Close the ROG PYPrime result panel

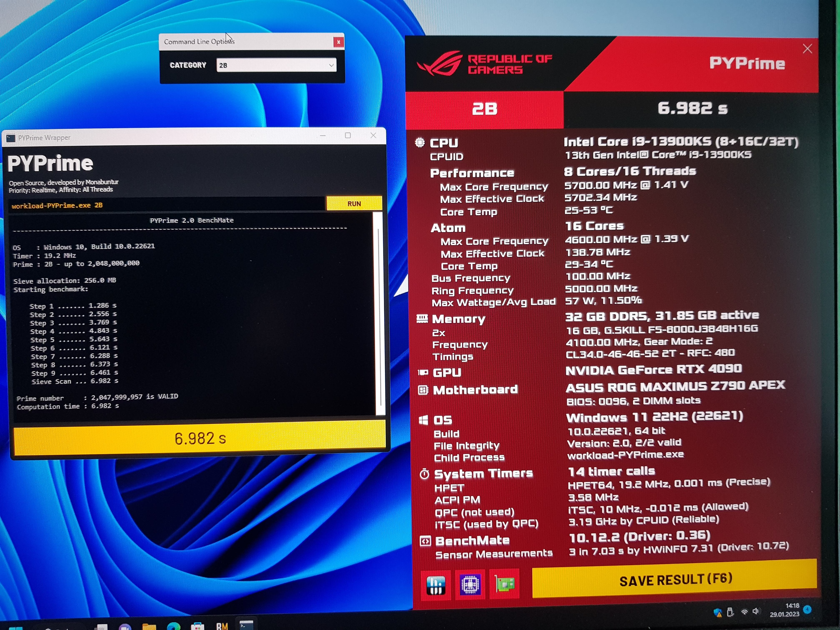click(x=807, y=49)
